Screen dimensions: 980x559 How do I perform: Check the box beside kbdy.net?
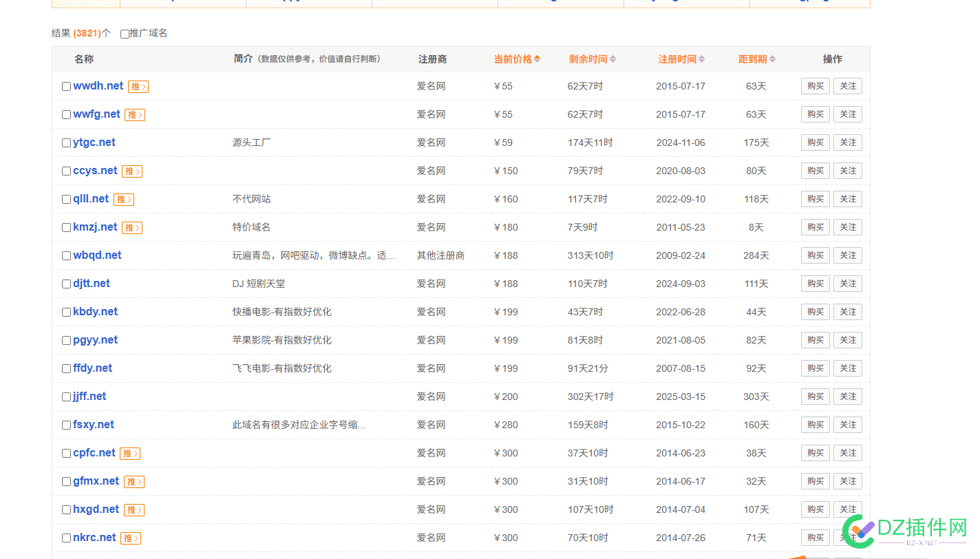66,313
